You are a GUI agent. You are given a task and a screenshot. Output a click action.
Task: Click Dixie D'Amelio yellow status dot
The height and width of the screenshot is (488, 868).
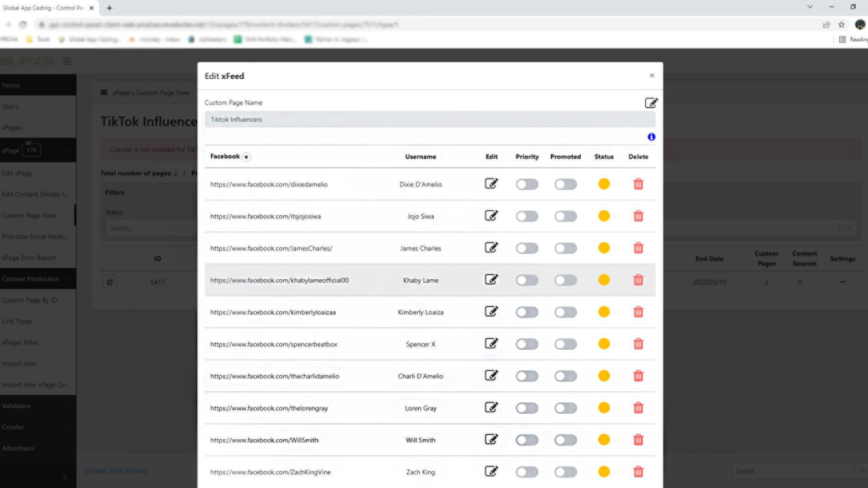tap(604, 184)
